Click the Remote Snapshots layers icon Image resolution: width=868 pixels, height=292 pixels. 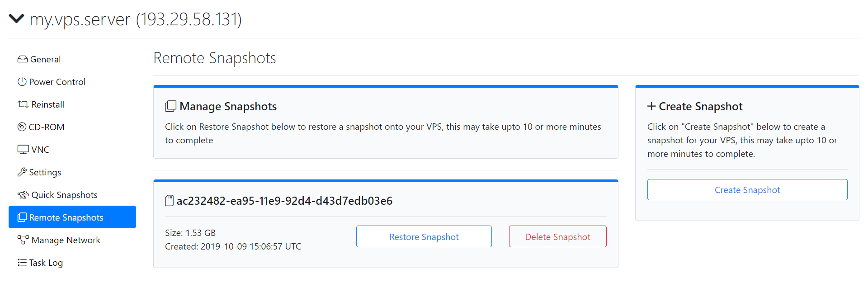(x=22, y=217)
